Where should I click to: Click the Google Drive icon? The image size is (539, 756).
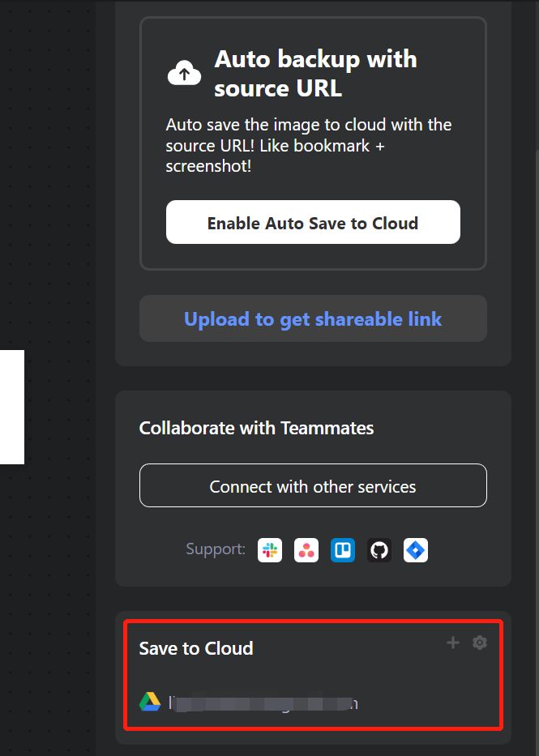(150, 702)
